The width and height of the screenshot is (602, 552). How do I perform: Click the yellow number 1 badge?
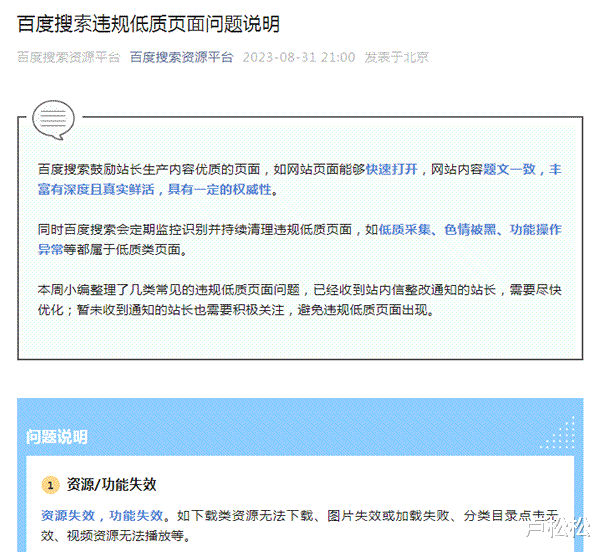coord(50,485)
